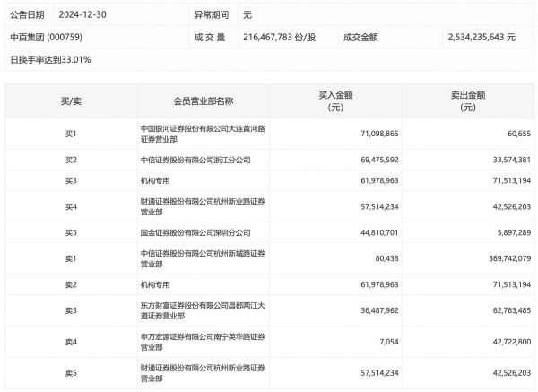The width and height of the screenshot is (538, 392).
Task: Select 国金证券深圳分公司 in the 买5 row
Action: [x=183, y=233]
